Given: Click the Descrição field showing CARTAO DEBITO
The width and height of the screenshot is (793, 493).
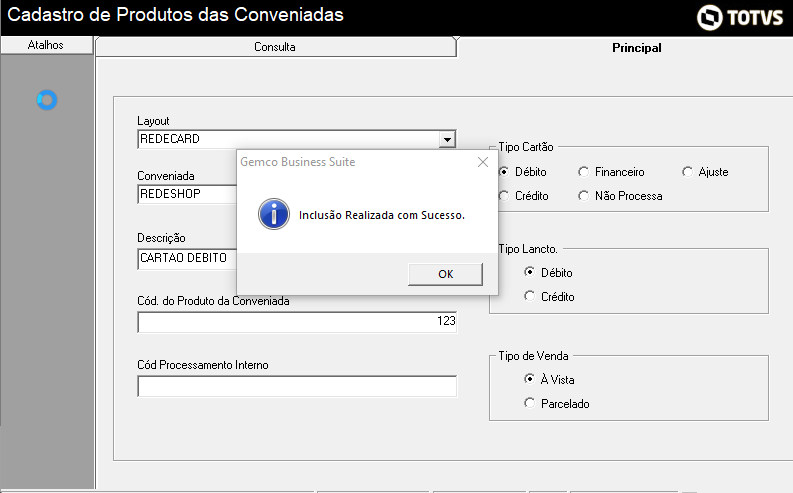Looking at the screenshot, I should click(187, 258).
